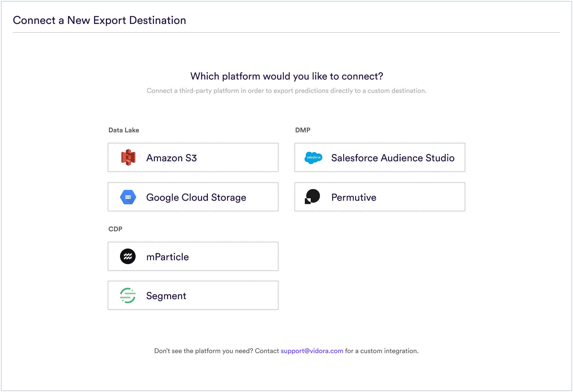The width and height of the screenshot is (573, 392).
Task: Click the 'Which platform would you like' heading
Action: coord(286,76)
